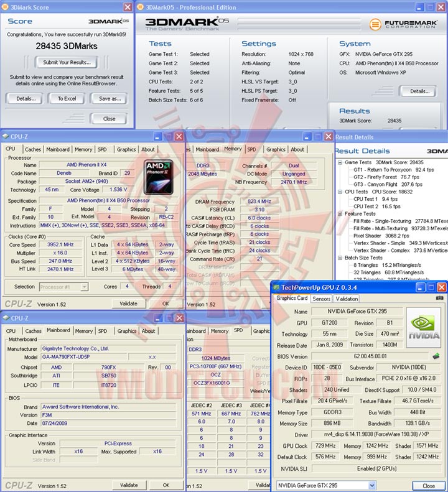Select GT1 - Return To Proxycon result row
This screenshot has height=492, width=448.
point(394,170)
